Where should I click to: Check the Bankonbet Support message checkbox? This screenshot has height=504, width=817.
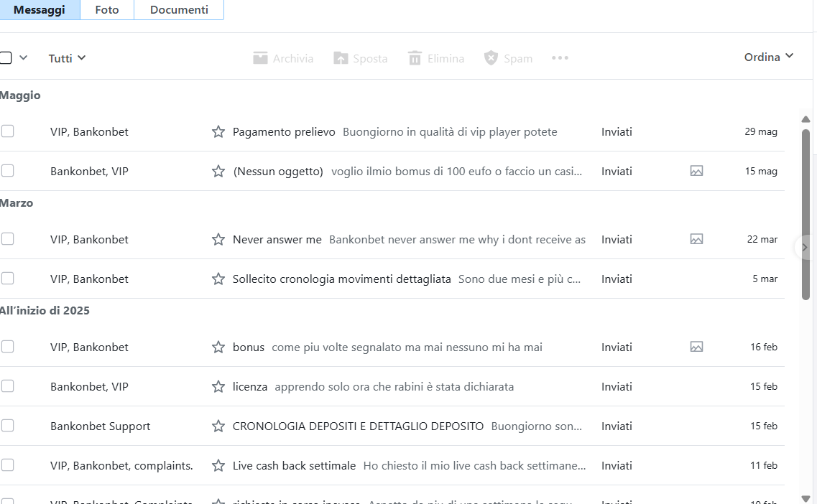[7, 426]
